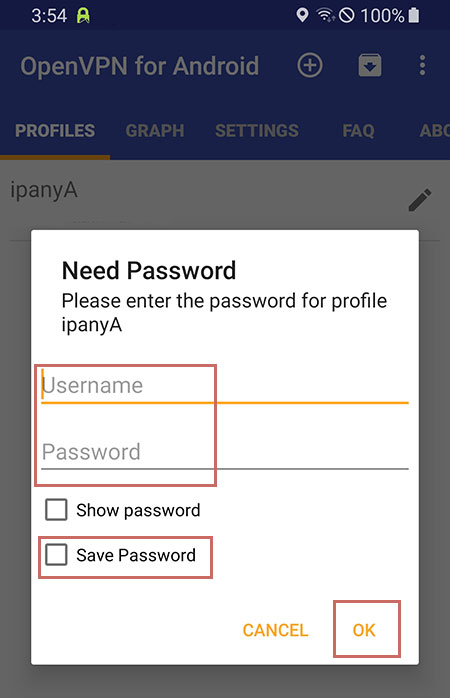Select the Password input field
Screen dimensions: 450x698
click(225, 452)
